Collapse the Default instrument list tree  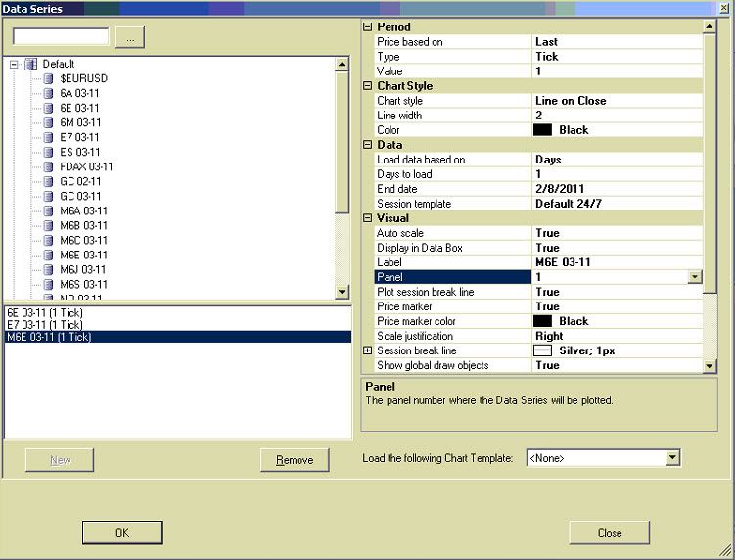pos(15,64)
